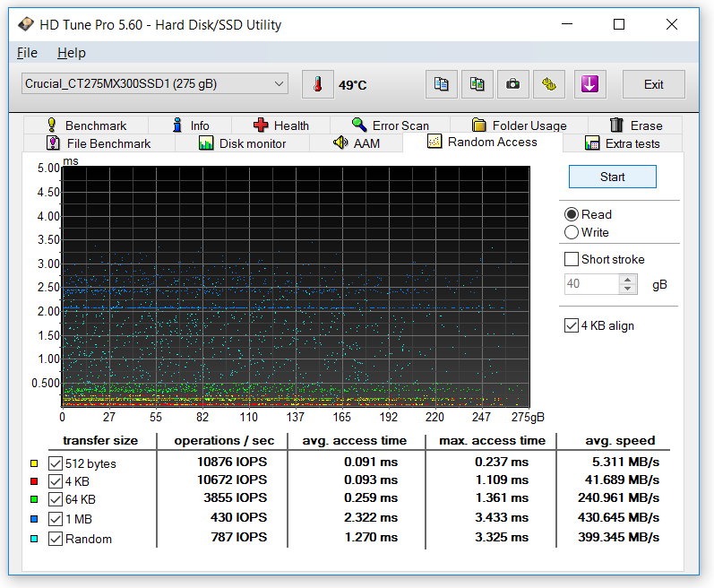Click the 41.689 MB/s speed value

click(622, 480)
